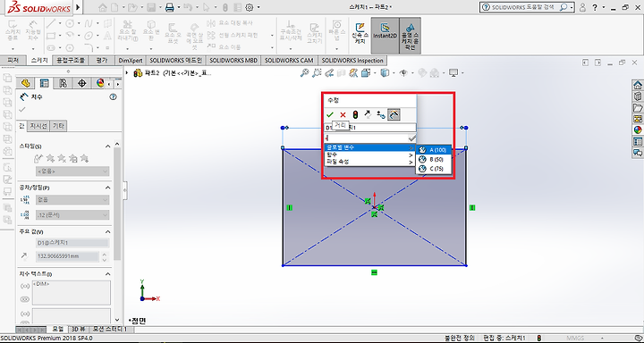Image resolution: width=644 pixels, height=343 pixels.
Task: Open the style dropdown showing <없음>
Action: 72,171
